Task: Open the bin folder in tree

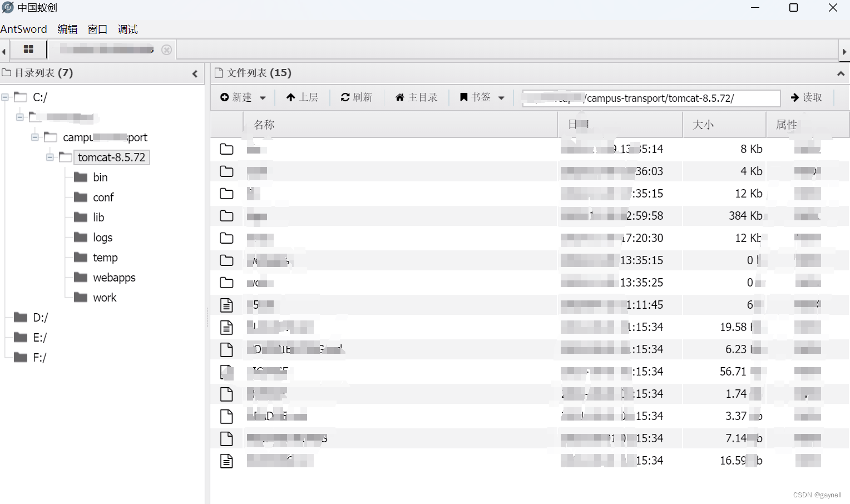Action: pyautogui.click(x=100, y=177)
